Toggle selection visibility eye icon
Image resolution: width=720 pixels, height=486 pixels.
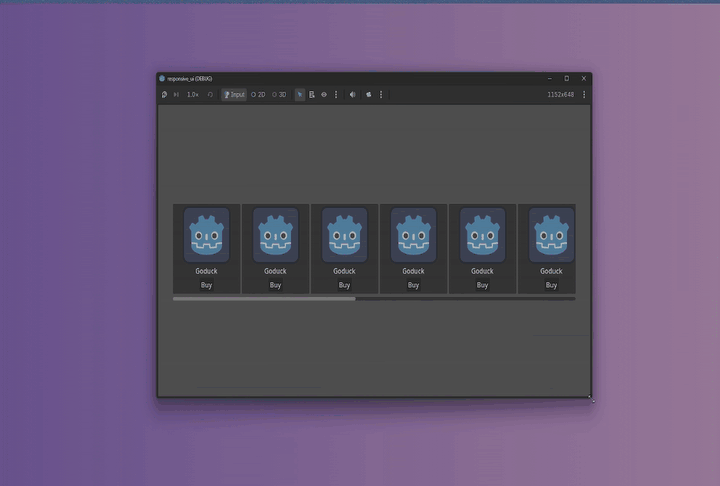click(x=324, y=95)
